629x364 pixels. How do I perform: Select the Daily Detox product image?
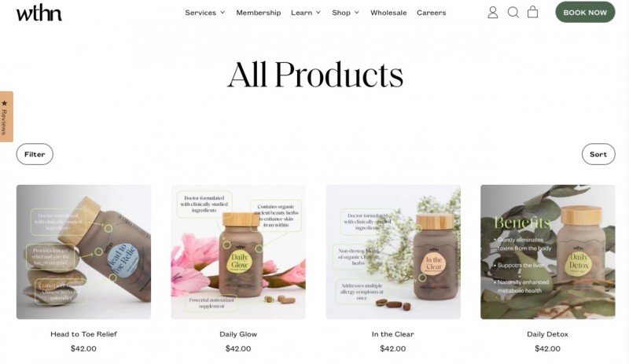[547, 252]
